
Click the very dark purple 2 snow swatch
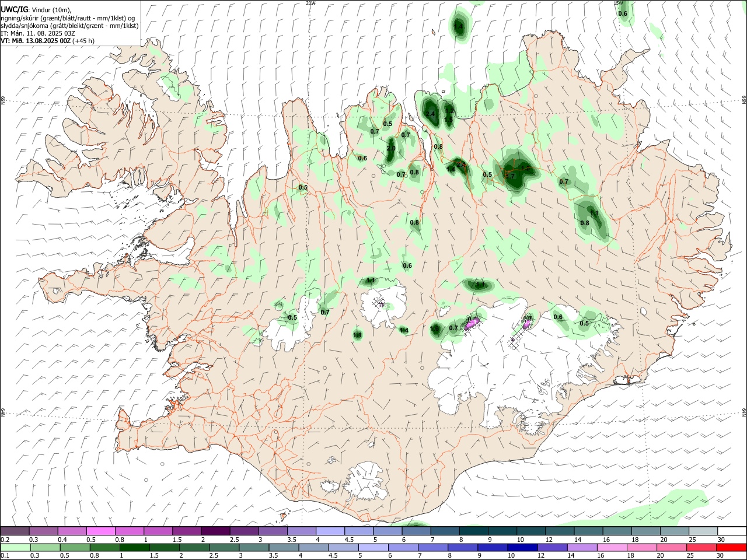[215, 531]
